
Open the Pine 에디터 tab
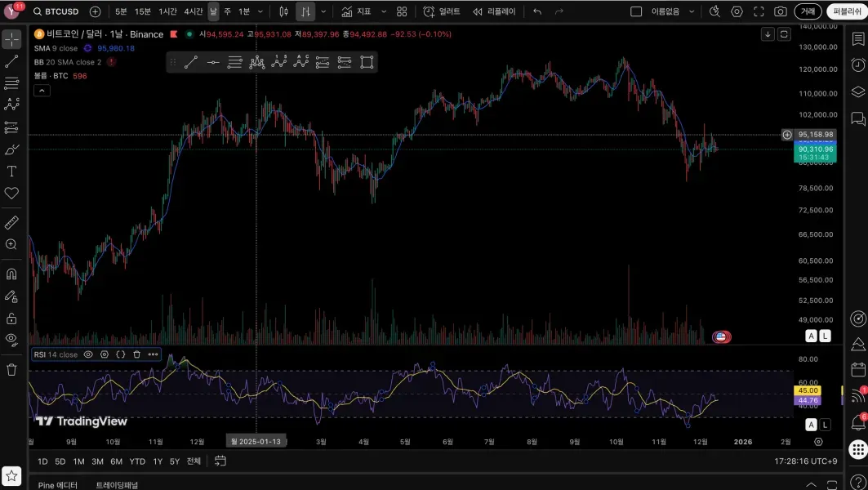(x=58, y=484)
